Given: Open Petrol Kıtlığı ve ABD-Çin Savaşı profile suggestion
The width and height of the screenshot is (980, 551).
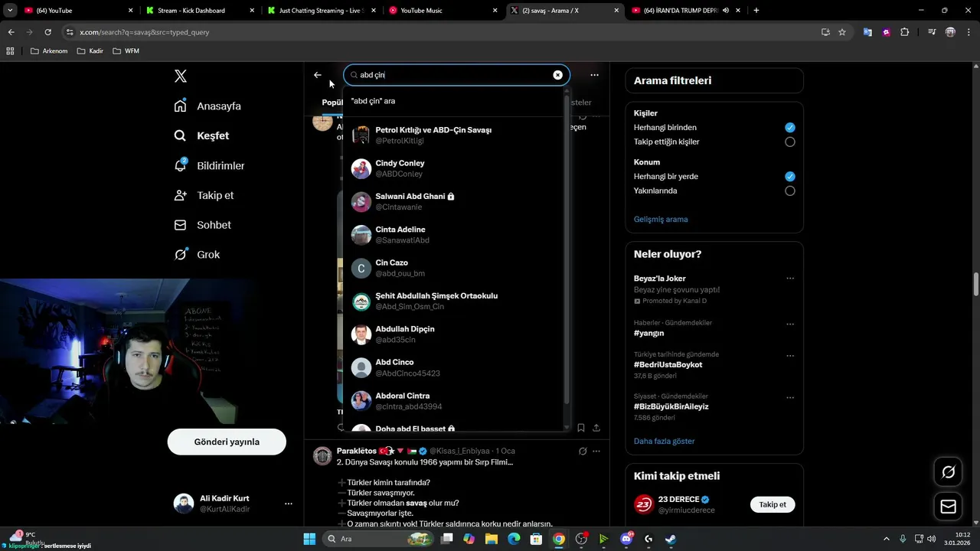Looking at the screenshot, I should click(x=453, y=135).
